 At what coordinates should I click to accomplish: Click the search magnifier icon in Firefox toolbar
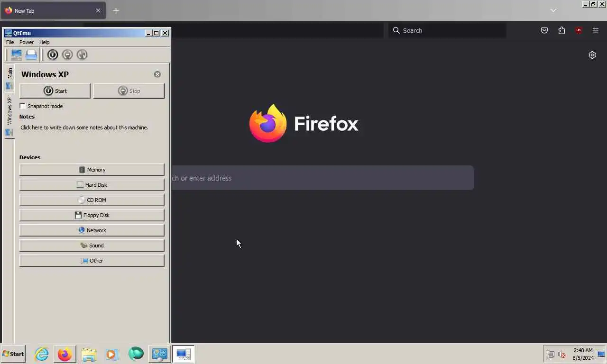396,30
